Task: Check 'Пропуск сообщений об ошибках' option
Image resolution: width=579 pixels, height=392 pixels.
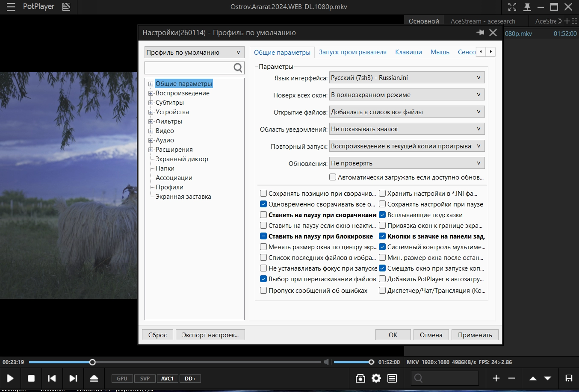Action: point(263,291)
